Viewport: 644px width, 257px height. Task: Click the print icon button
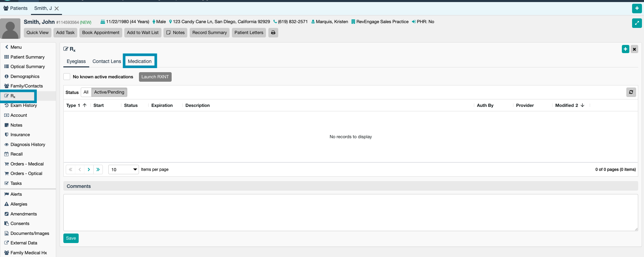click(x=273, y=33)
